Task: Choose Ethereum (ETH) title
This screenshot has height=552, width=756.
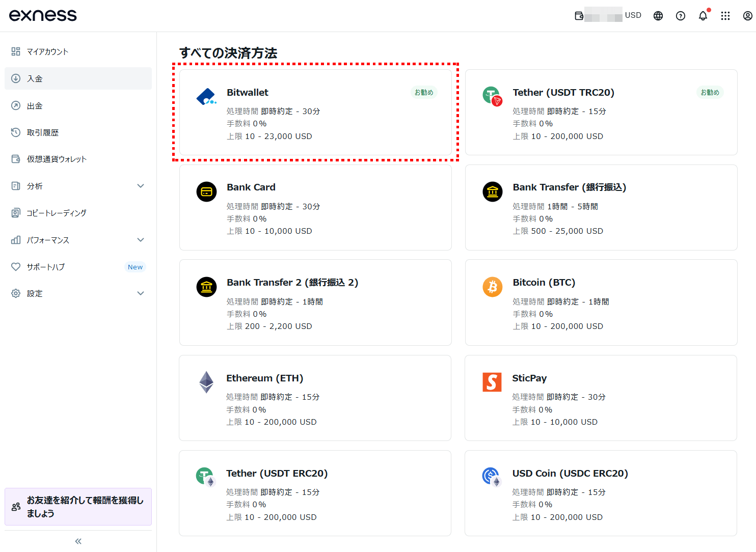Action: click(265, 378)
